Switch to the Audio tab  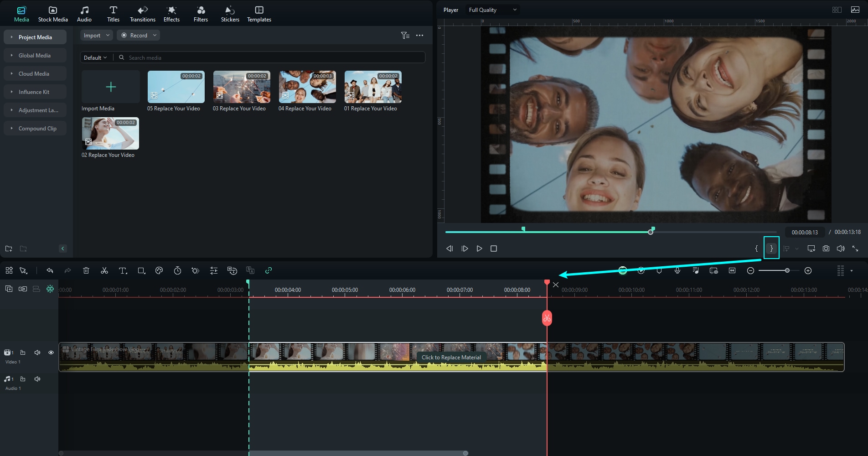pos(84,14)
